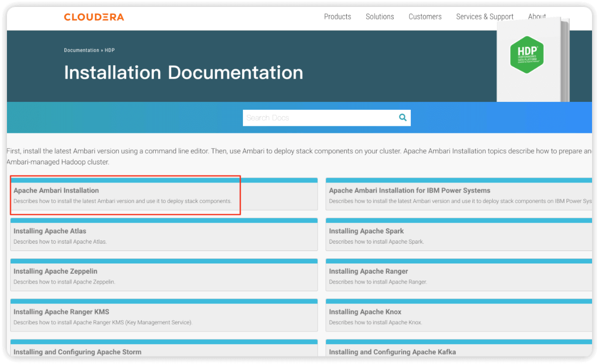599x364 pixels.
Task: Click text 'Describes how to install Apache Knox.'
Action: (x=376, y=322)
